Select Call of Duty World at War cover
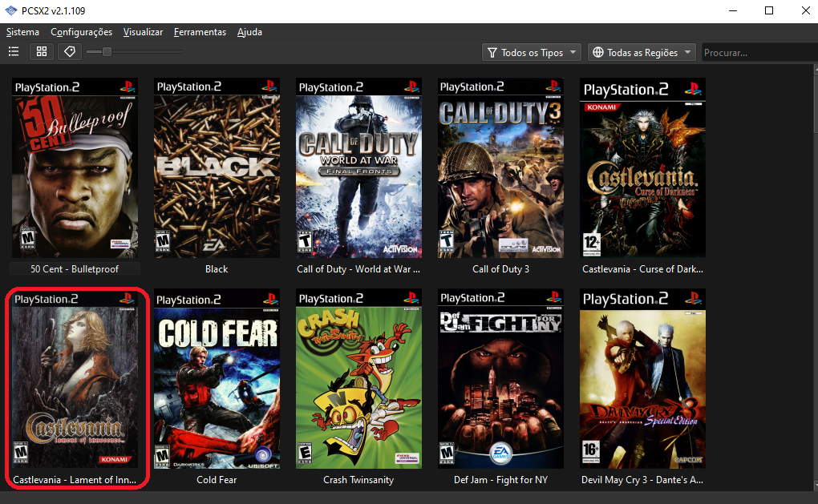This screenshot has width=818, height=504. 358,167
